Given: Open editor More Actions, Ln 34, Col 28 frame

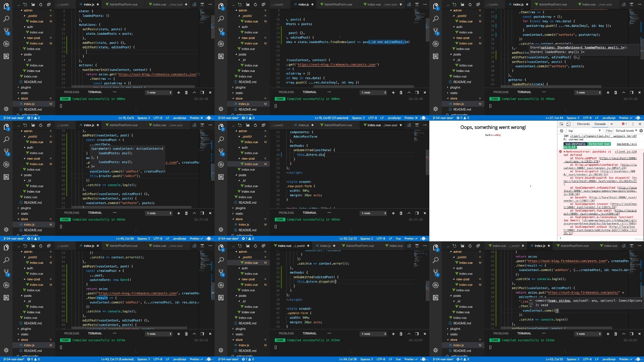Looking at the screenshot, I should pos(425,246).
